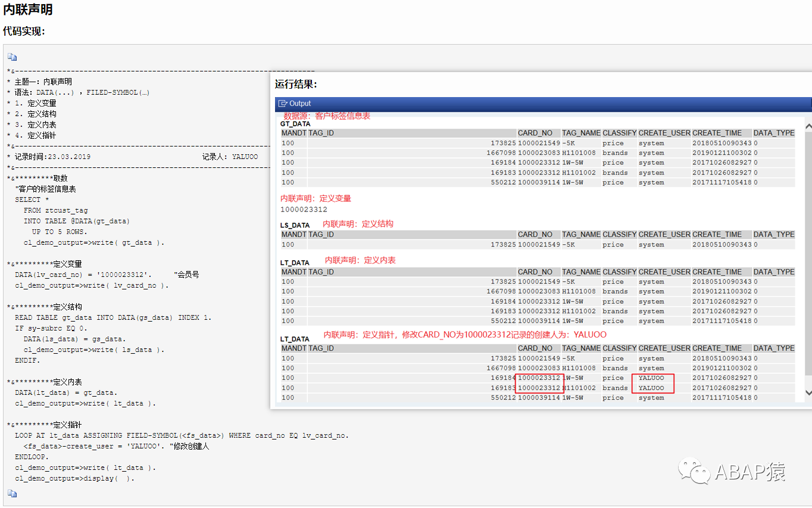Click card number 1000023083 in the GT_DATA table
The width and height of the screenshot is (812, 508).
pos(539,153)
